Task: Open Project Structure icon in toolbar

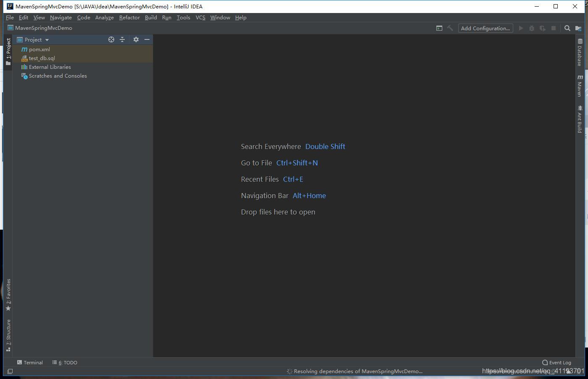Action: pyautogui.click(x=578, y=28)
